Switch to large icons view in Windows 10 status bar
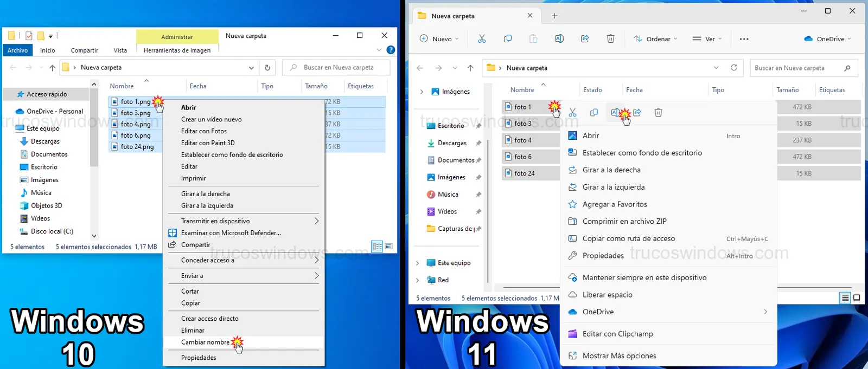 389,247
